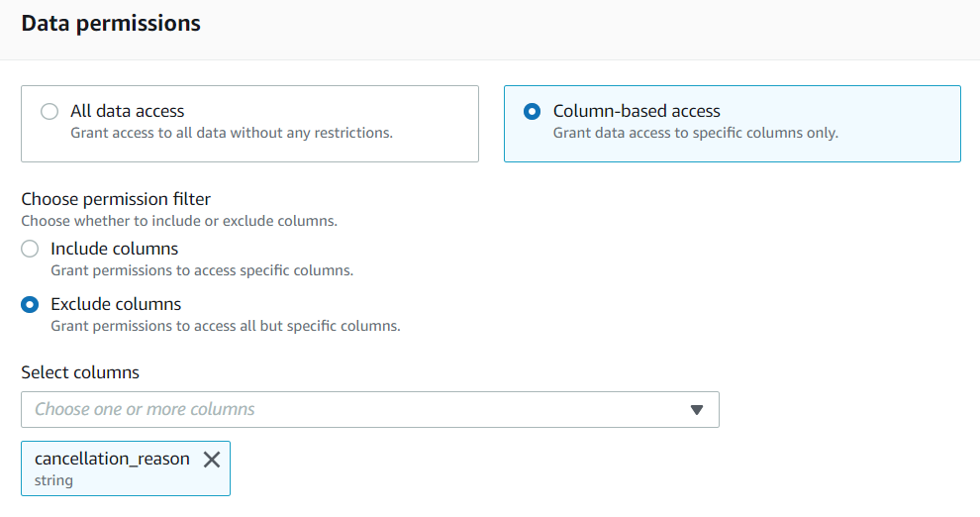Click 'Grant data access to specific columns' description
980x517 pixels.
point(695,133)
